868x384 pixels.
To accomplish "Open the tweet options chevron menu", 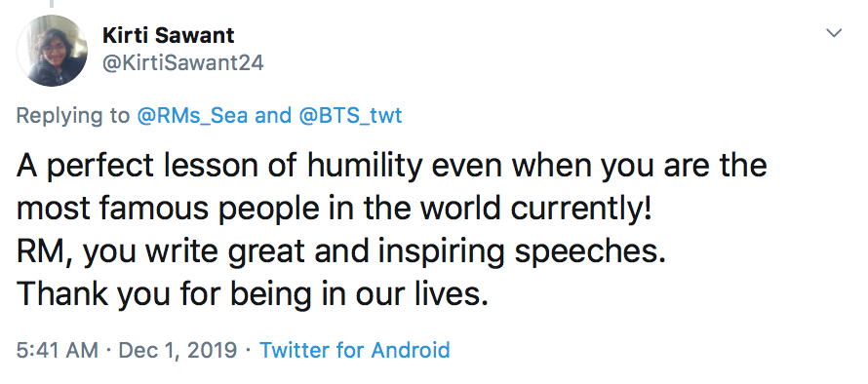I will tap(834, 33).
